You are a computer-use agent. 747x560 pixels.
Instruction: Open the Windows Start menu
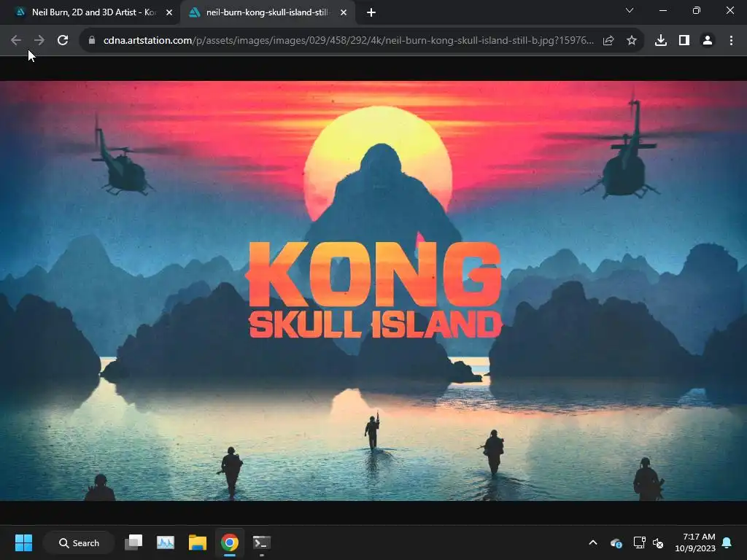(23, 542)
